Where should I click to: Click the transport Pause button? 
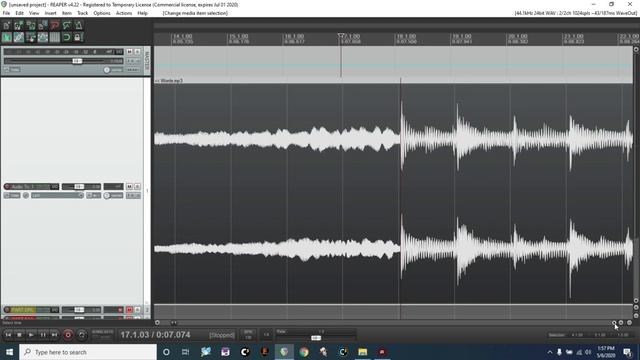42,335
